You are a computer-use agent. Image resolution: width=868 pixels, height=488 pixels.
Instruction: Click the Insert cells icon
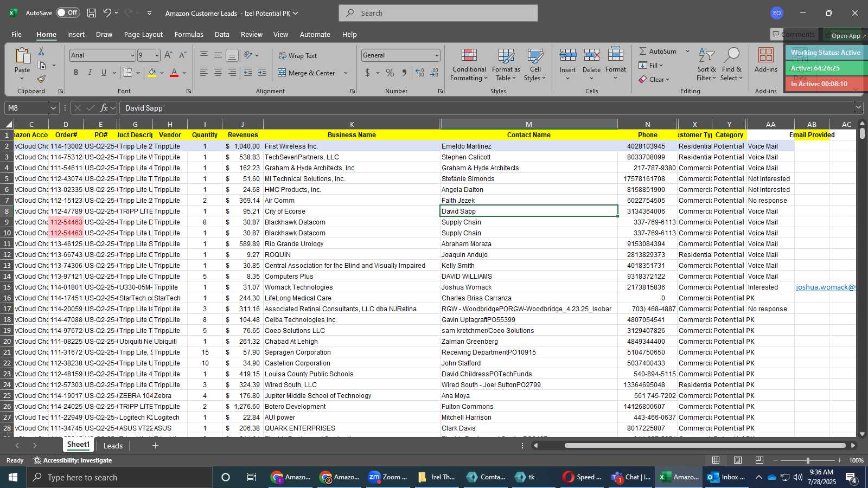[568, 55]
